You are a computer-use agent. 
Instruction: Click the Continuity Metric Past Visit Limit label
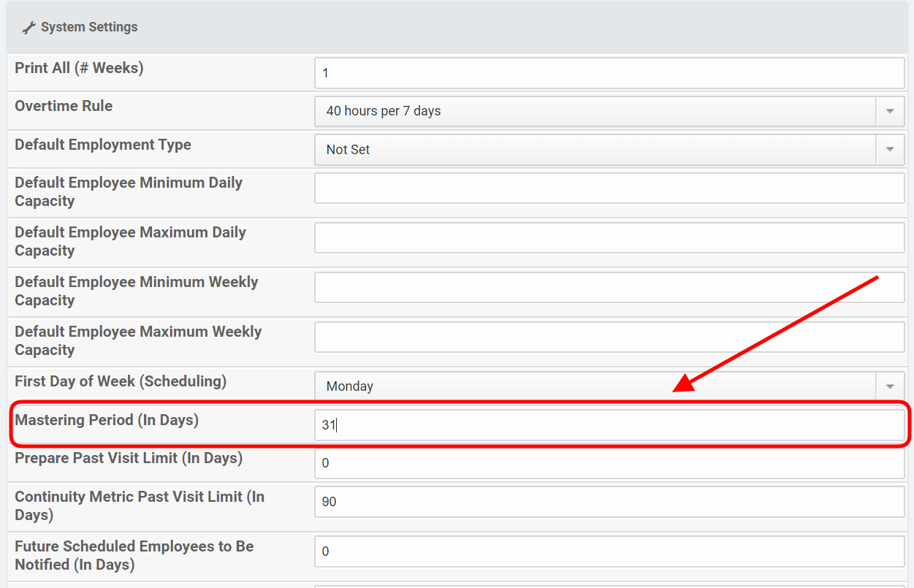(x=140, y=505)
